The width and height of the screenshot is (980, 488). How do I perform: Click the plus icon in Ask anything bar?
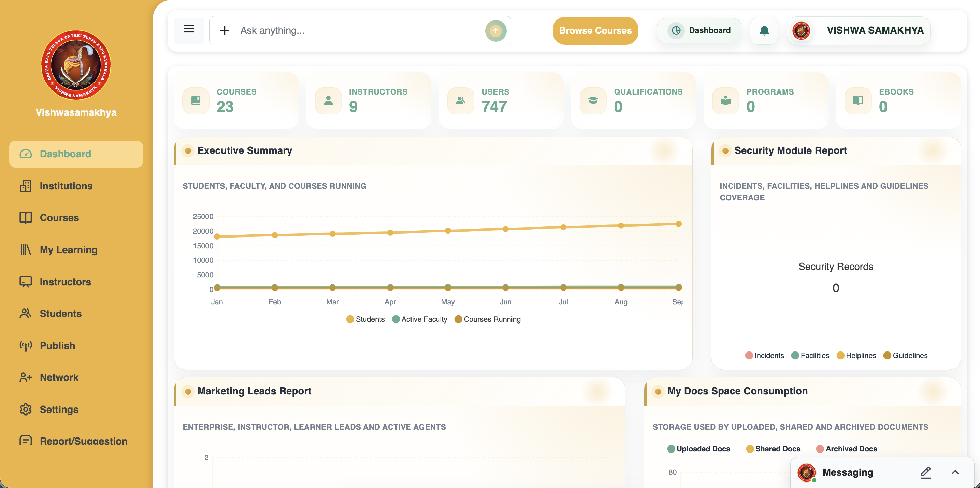click(x=225, y=30)
